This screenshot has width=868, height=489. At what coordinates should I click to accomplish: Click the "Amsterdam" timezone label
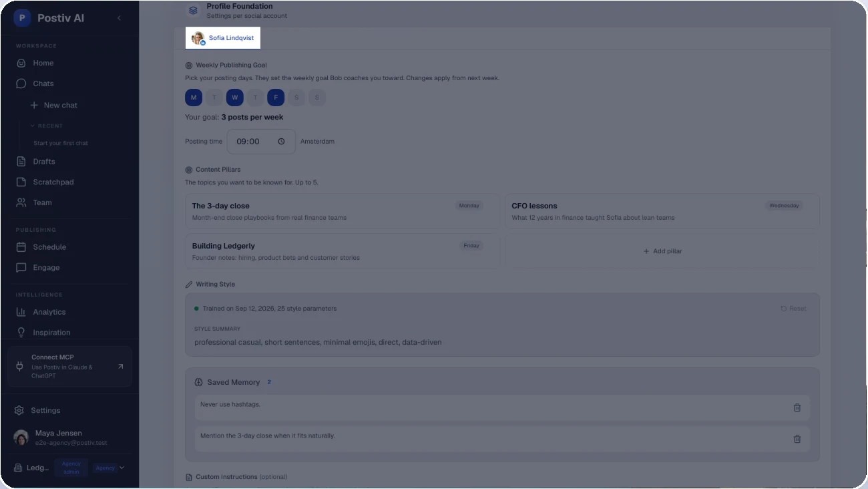tap(317, 142)
